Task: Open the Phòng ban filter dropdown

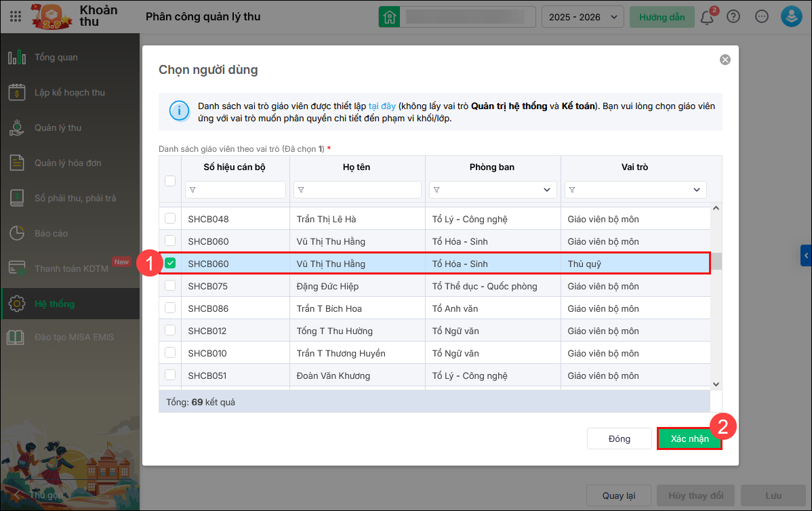Action: [547, 190]
